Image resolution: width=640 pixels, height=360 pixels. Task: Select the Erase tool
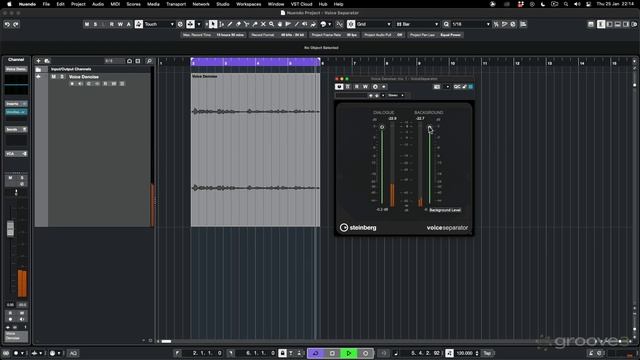point(238,24)
